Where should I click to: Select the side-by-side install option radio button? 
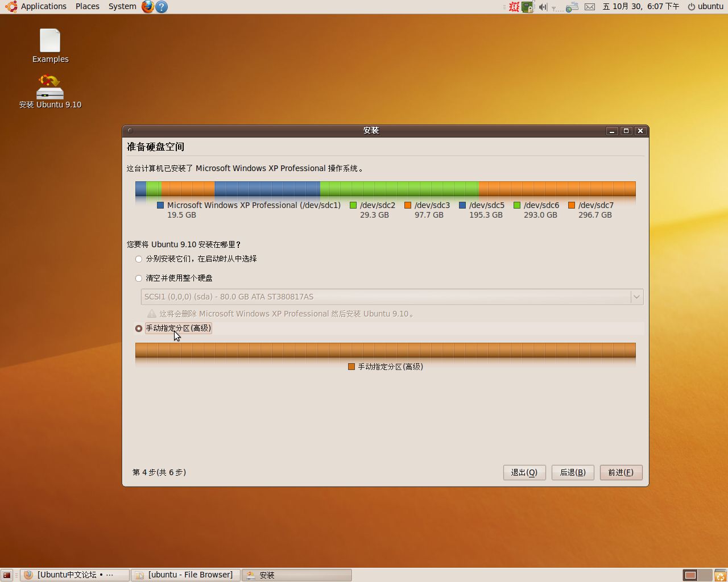139,259
